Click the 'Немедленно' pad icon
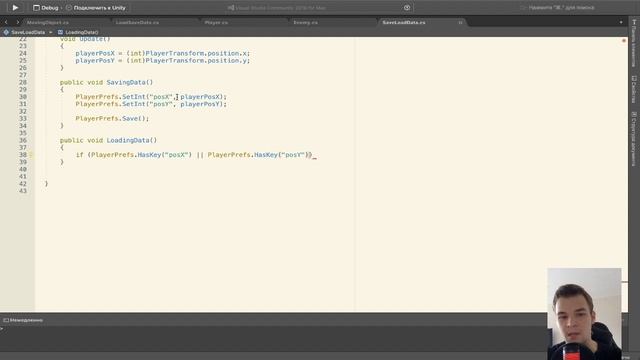This screenshot has height=360, width=640. (x=6, y=320)
